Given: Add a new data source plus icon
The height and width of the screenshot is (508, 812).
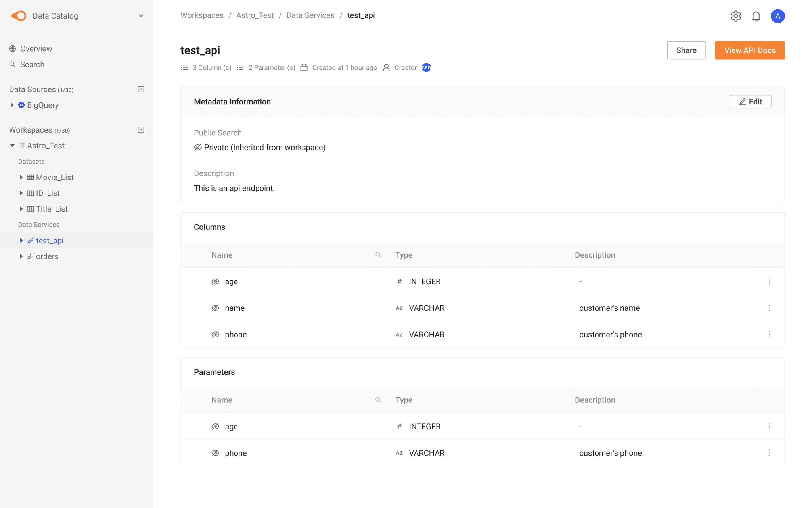Looking at the screenshot, I should click(141, 89).
